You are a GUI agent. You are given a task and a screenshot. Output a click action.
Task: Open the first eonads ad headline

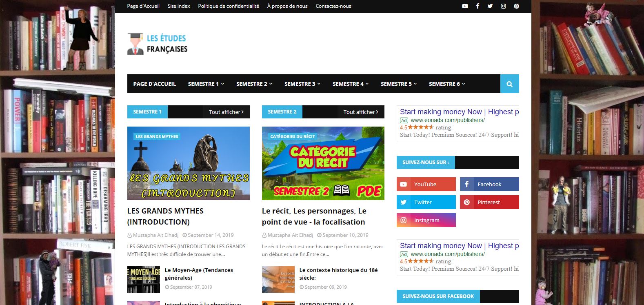click(459, 112)
